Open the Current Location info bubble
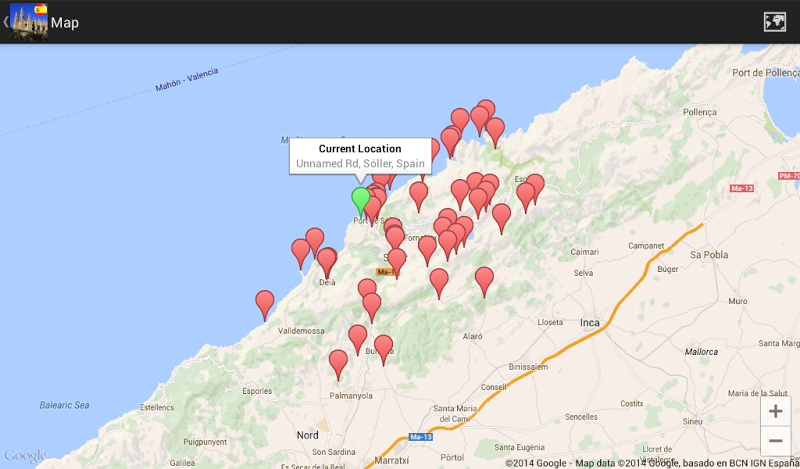 point(360,156)
